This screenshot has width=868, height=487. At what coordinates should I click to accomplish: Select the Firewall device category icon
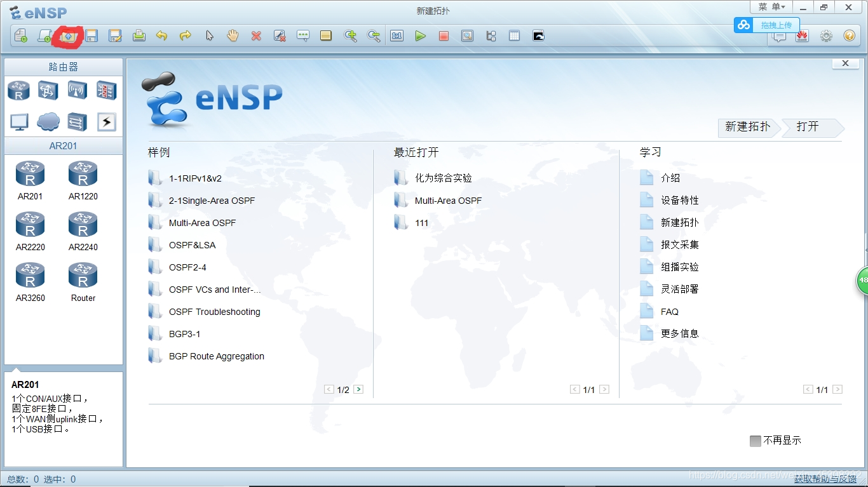(x=107, y=91)
